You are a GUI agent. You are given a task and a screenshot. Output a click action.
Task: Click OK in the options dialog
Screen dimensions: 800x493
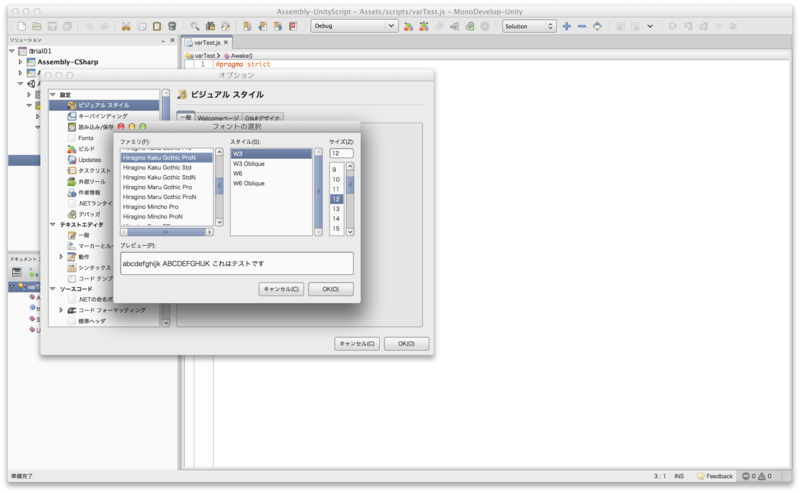pos(406,344)
